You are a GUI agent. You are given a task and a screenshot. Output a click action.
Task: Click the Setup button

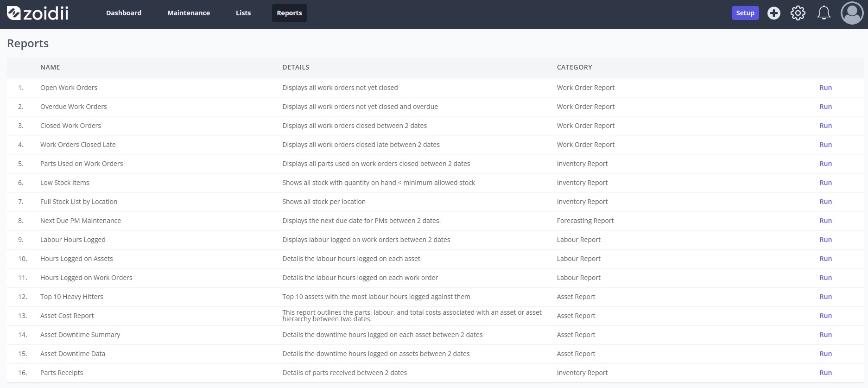pos(745,13)
